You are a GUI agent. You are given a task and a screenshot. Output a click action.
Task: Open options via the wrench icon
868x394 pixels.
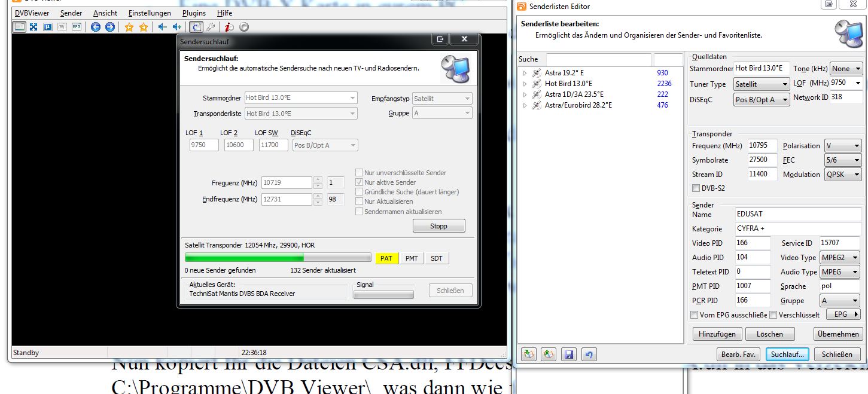210,27
